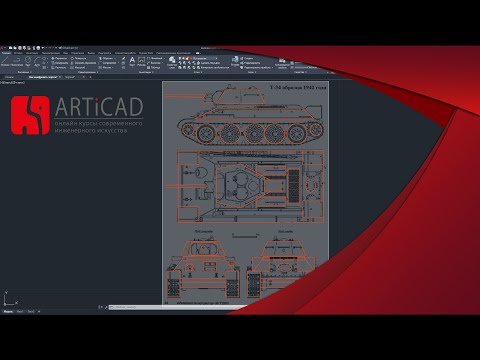This screenshot has width=480, height=360.
Task: Open the Express Tools ribbon tab
Action: point(146,53)
